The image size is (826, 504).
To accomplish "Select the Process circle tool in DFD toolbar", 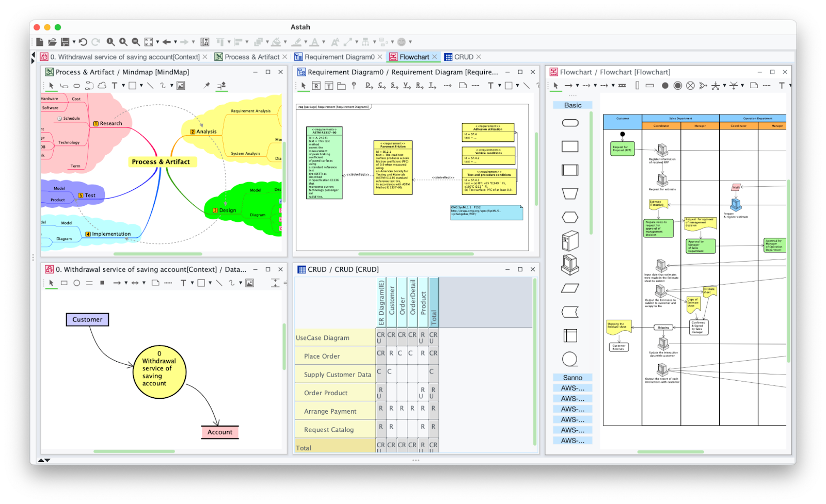I will coord(76,283).
